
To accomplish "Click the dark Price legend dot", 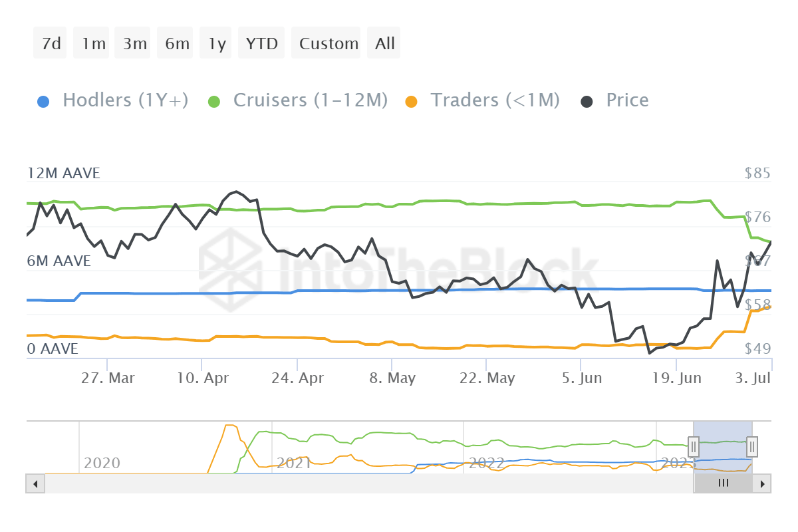I will click(587, 101).
